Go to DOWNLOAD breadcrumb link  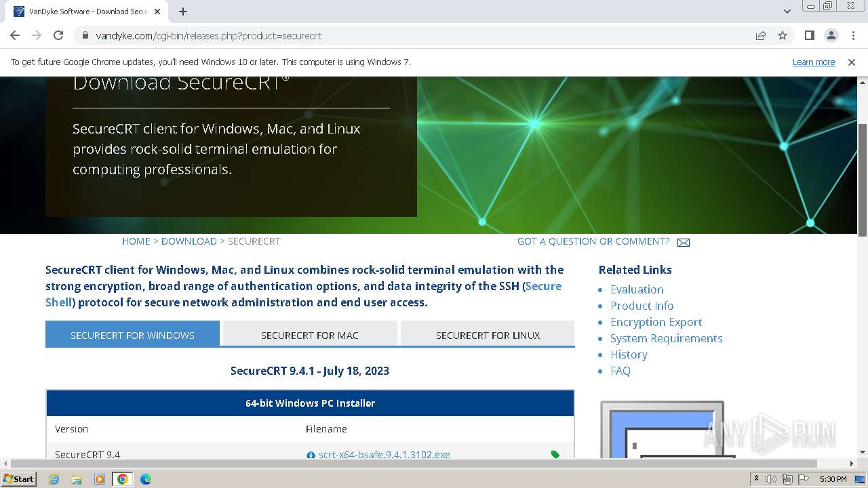click(189, 241)
